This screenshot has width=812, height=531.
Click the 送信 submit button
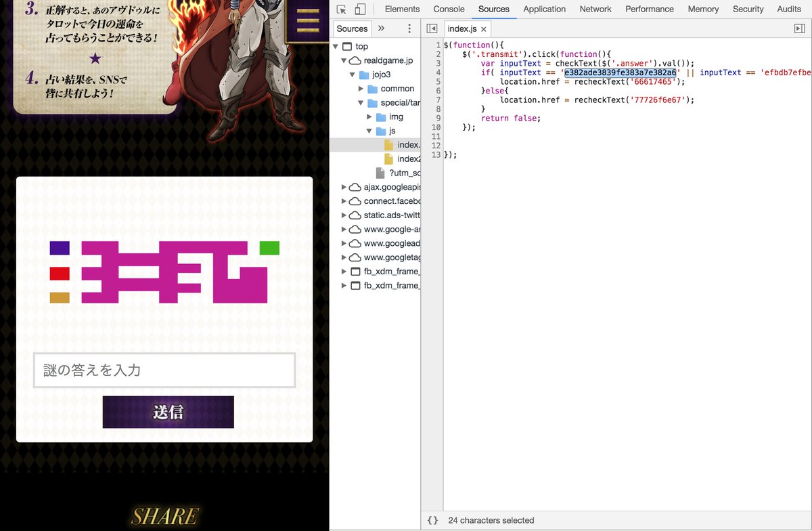pyautogui.click(x=168, y=412)
